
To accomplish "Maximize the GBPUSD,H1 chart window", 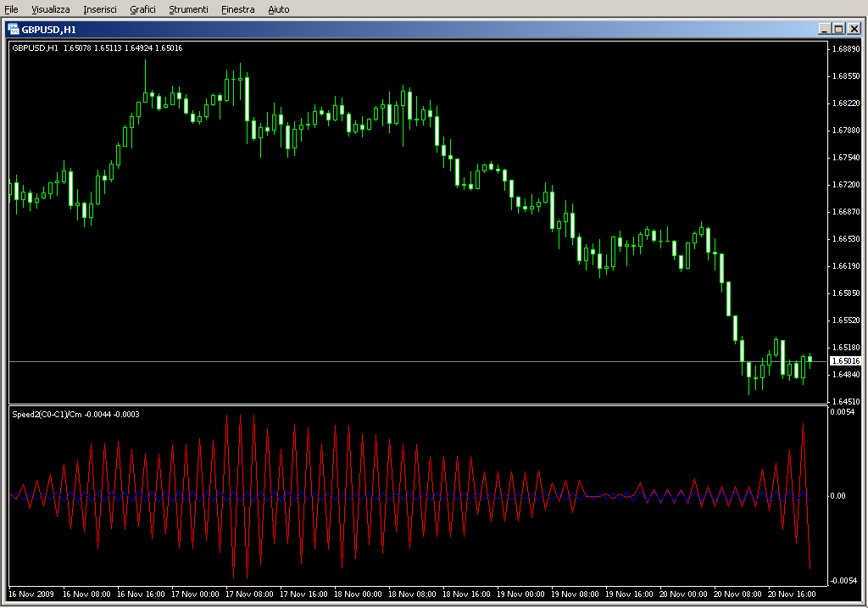I will click(x=838, y=28).
